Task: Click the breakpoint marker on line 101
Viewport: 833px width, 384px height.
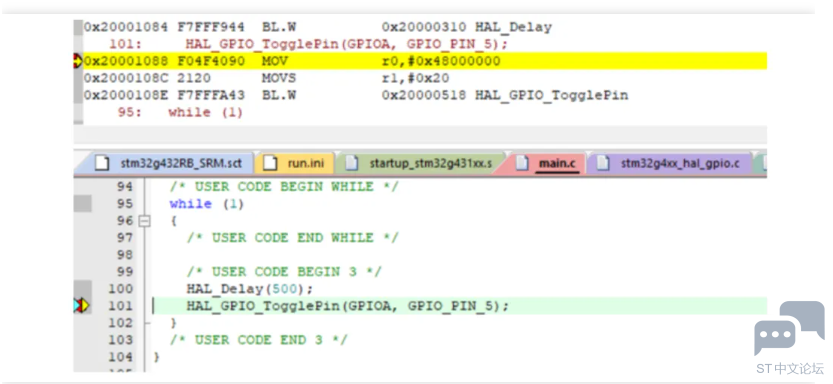Action: [82, 305]
